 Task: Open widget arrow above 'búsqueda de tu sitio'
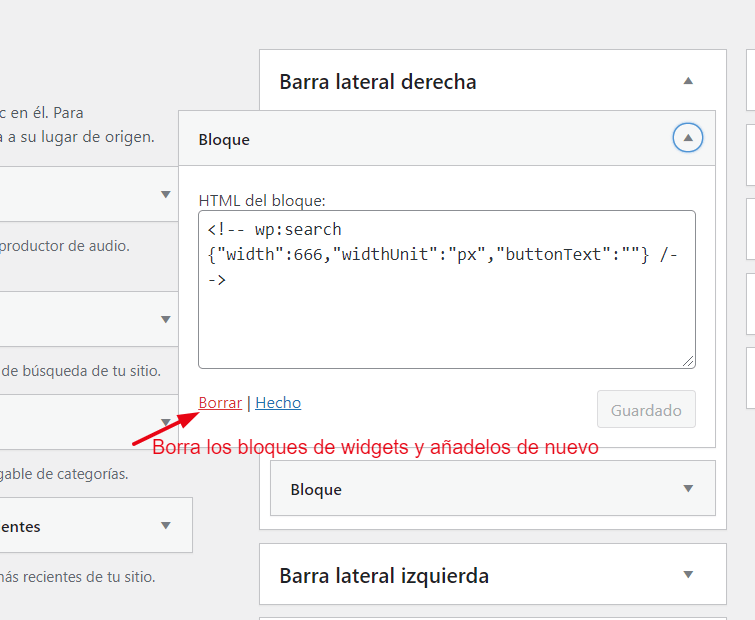point(166,319)
